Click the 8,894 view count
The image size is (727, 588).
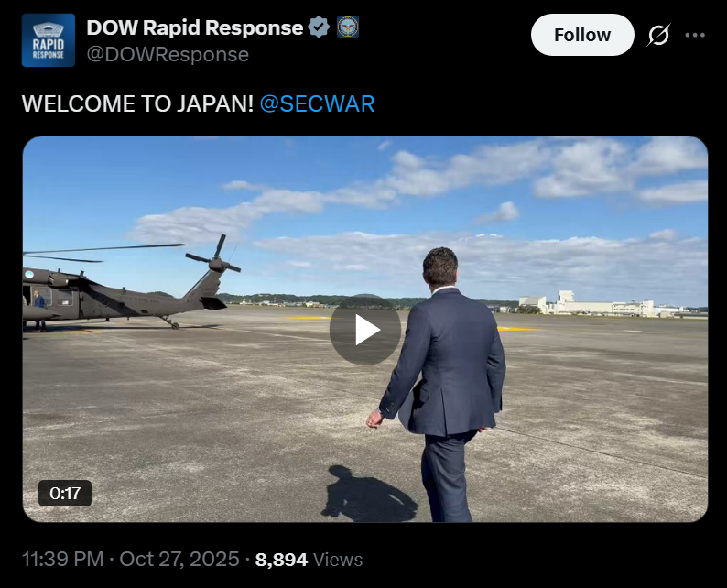click(x=281, y=560)
